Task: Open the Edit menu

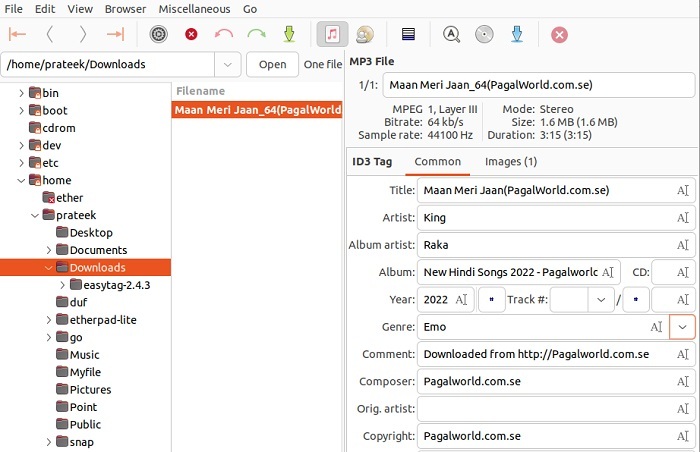Action: pos(45,9)
